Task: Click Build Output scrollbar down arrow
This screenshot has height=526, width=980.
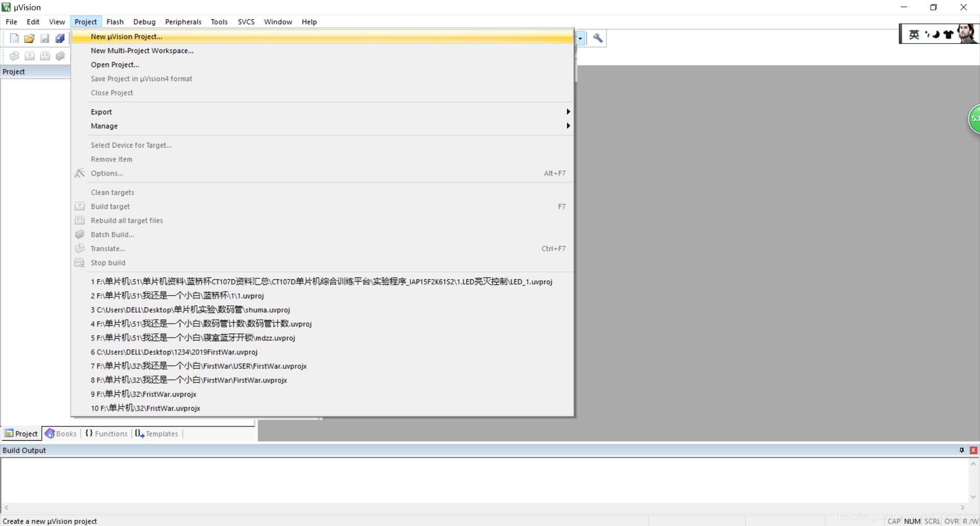Action: click(x=973, y=497)
